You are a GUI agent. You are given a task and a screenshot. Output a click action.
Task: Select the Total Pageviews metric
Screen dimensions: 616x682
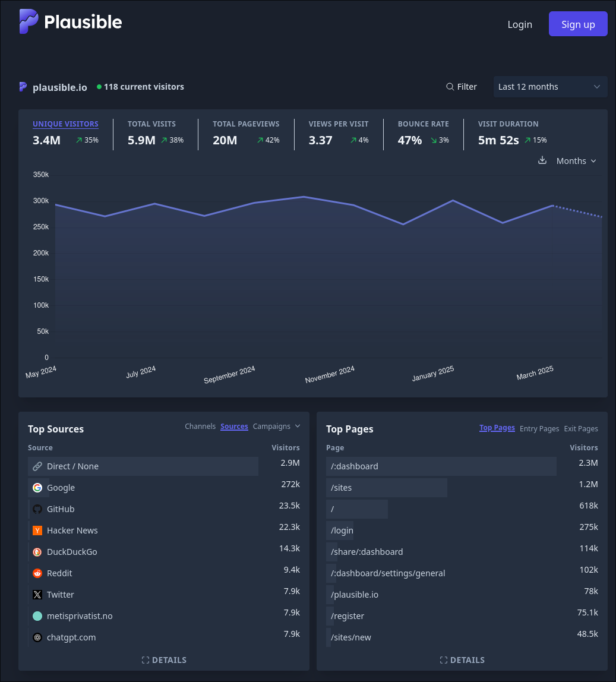(x=246, y=134)
